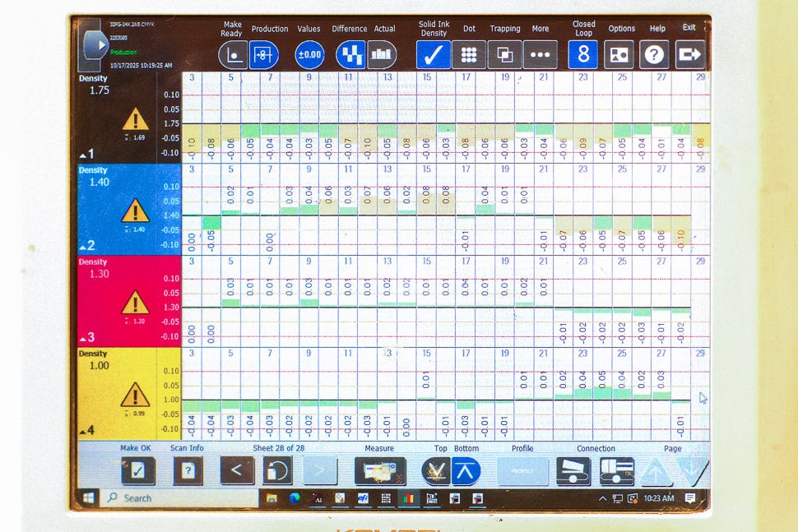The height and width of the screenshot is (532, 798).
Task: Select the Bottom side button
Action: pos(466,471)
